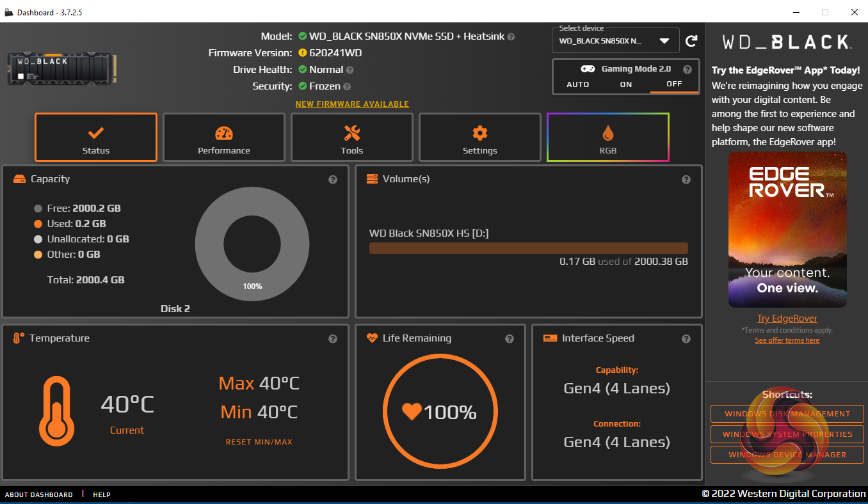Click the Other capacity legend dot
Image resolution: width=868 pixels, height=504 pixels.
point(38,255)
